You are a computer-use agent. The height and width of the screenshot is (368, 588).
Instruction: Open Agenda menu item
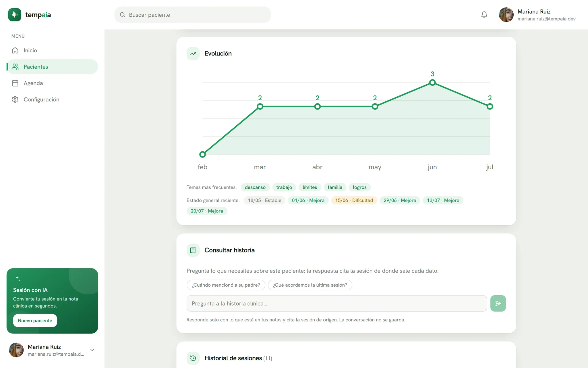(52, 83)
